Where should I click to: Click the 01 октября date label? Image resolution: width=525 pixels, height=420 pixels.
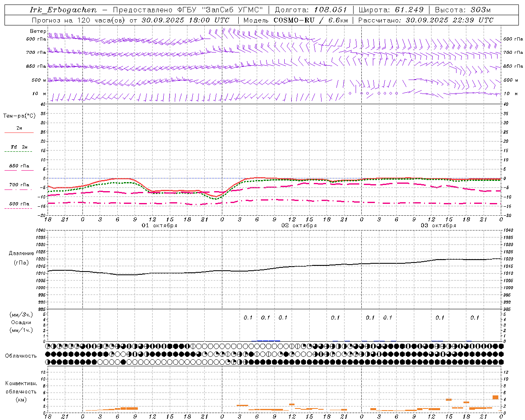(x=160, y=226)
